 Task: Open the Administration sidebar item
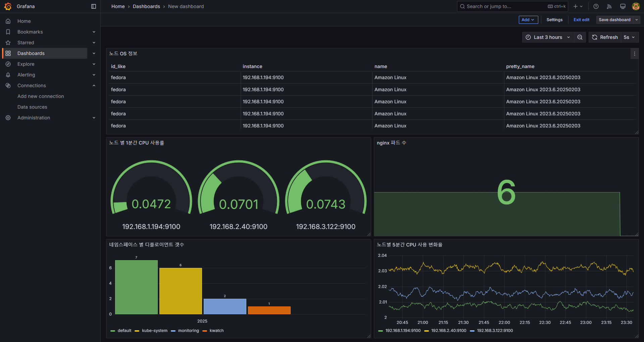pyautogui.click(x=34, y=118)
